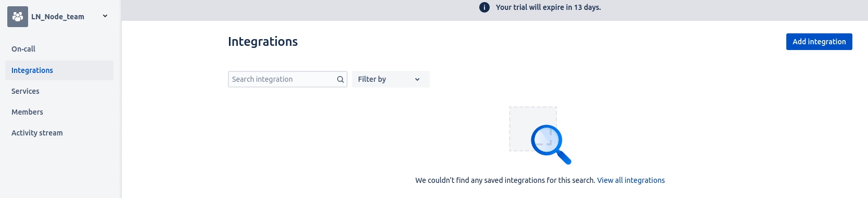Image resolution: width=868 pixels, height=198 pixels.
Task: Open the On-call section
Action: (23, 49)
